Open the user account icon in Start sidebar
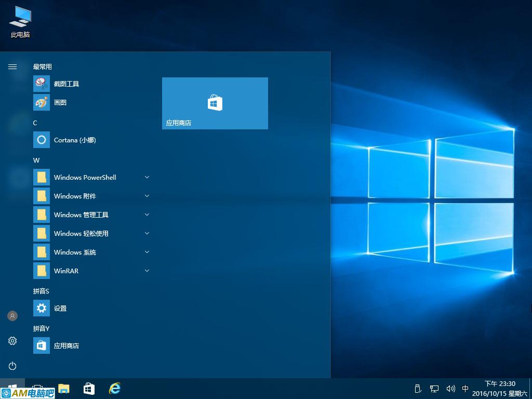This screenshot has height=399, width=532. coord(12,316)
